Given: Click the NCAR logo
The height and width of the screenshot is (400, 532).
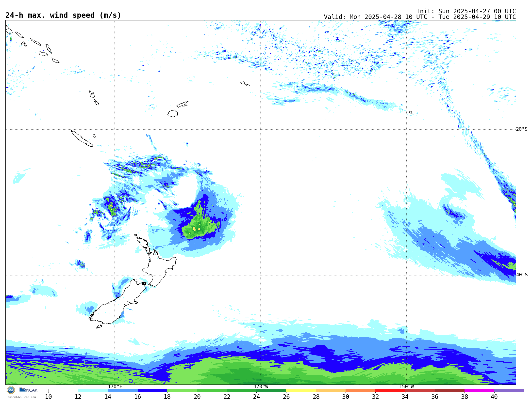Looking at the screenshot, I should [x=28, y=390].
